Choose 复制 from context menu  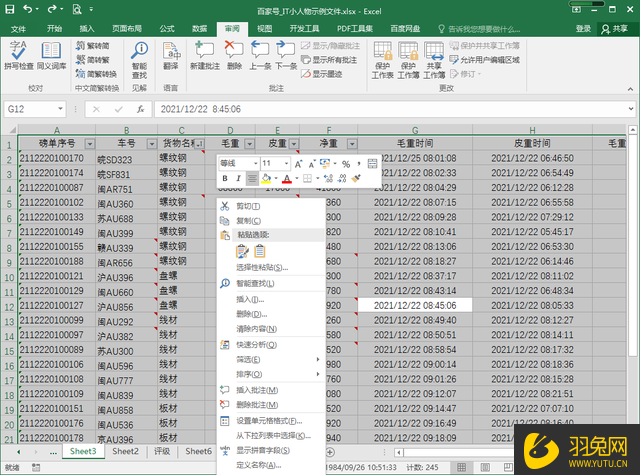(271, 221)
